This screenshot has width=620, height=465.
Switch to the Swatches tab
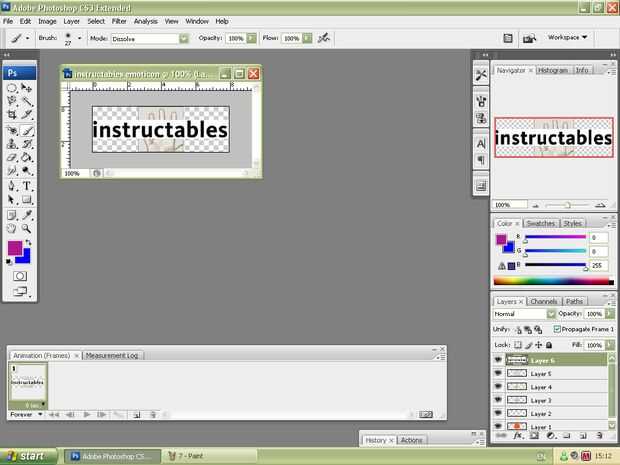tap(541, 223)
